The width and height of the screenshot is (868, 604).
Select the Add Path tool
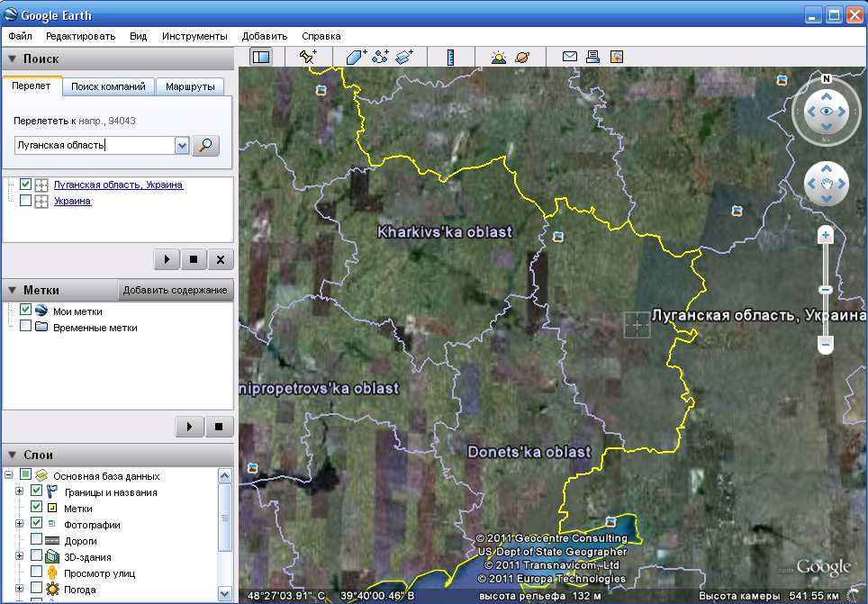380,57
